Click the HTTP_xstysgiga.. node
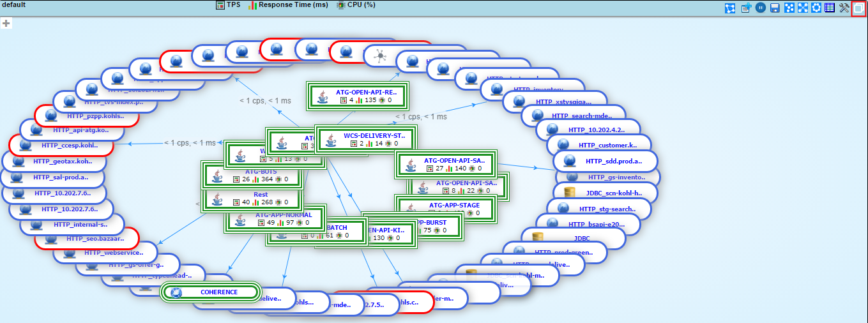The height and width of the screenshot is (323, 868). pyautogui.click(x=554, y=101)
